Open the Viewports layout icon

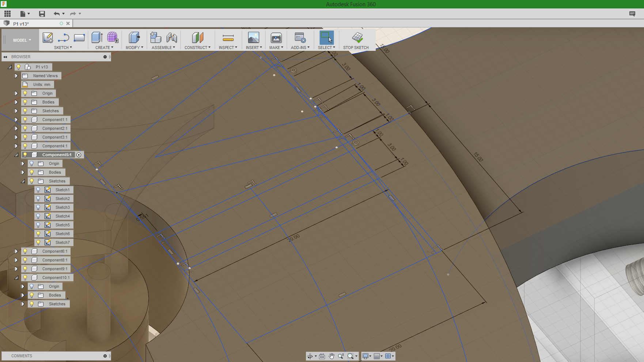(x=388, y=356)
